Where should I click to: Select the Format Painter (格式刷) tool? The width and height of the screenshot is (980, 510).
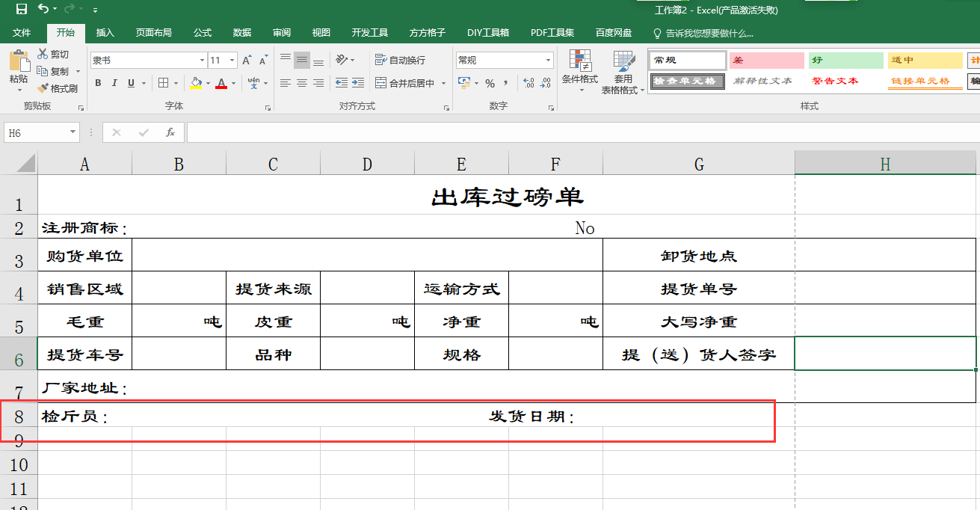(x=57, y=88)
